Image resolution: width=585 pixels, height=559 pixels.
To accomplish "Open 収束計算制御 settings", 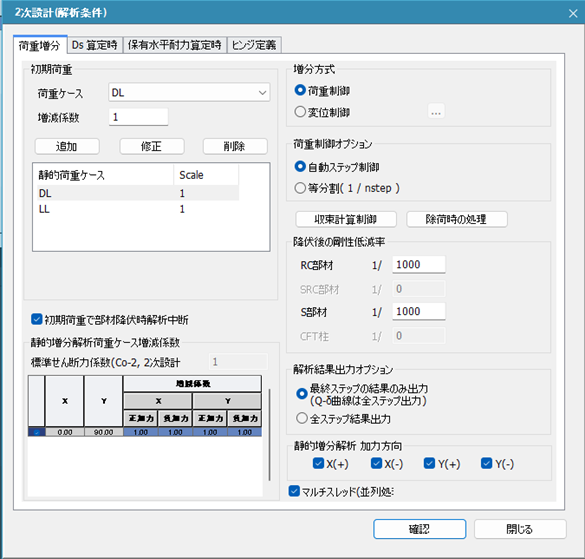I will click(x=346, y=219).
